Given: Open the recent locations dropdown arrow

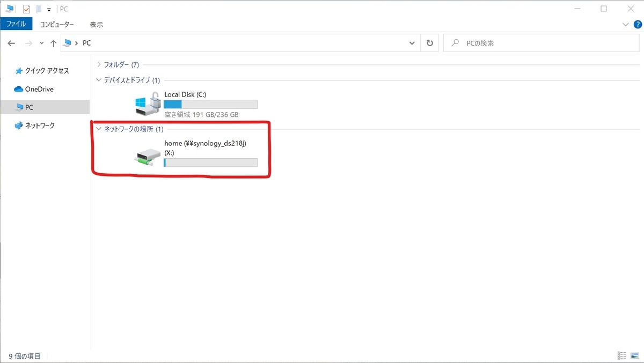Looking at the screenshot, I should [42, 43].
